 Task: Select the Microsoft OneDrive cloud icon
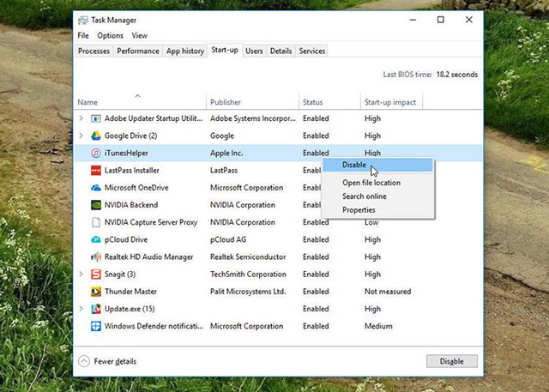point(95,188)
